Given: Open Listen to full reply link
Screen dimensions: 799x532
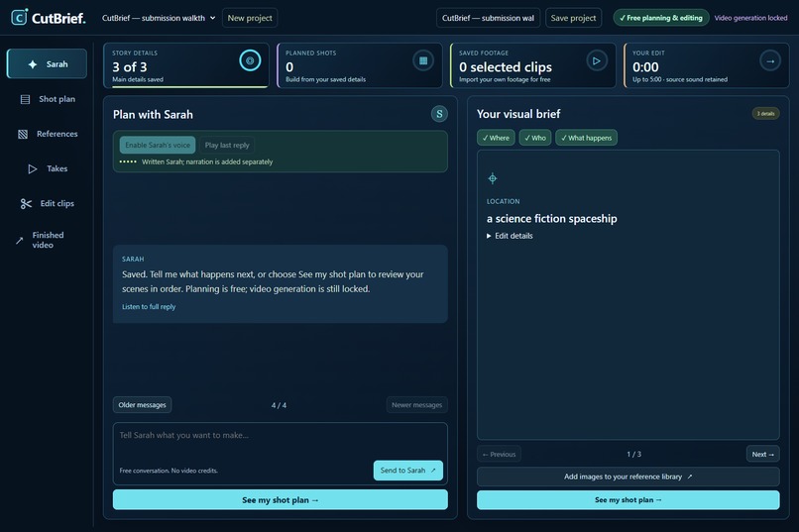Looking at the screenshot, I should 149,306.
